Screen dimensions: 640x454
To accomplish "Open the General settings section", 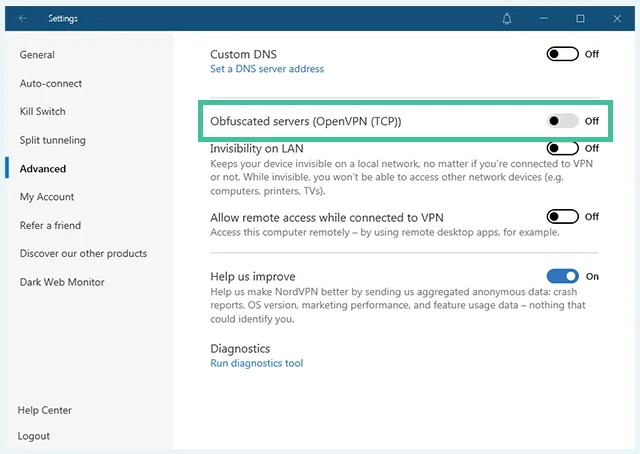I will tap(37, 55).
